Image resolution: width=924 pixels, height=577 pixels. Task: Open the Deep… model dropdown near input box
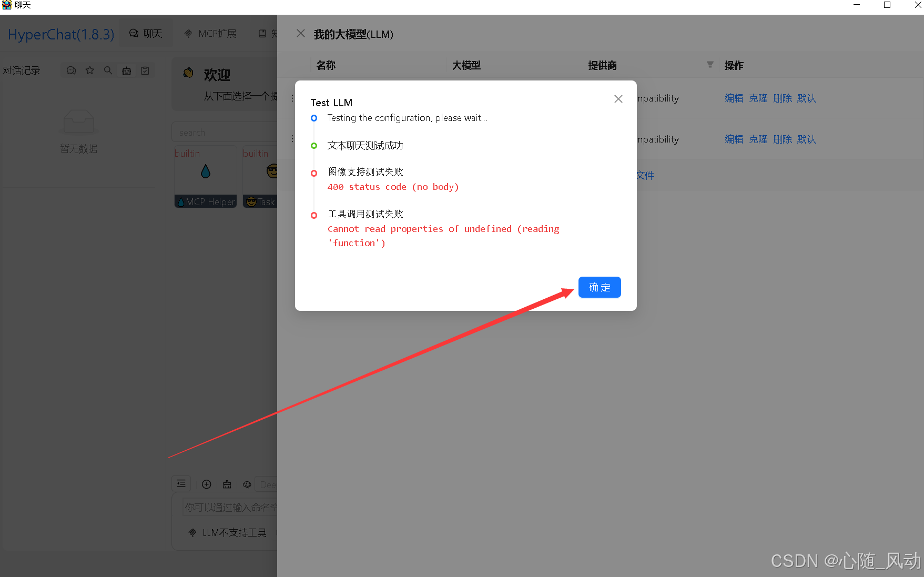[x=267, y=484]
